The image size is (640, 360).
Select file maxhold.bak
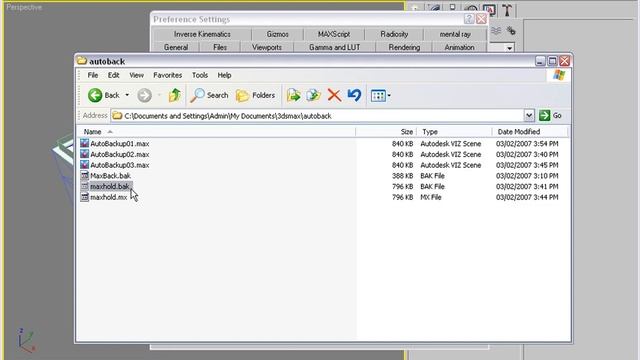click(x=109, y=187)
